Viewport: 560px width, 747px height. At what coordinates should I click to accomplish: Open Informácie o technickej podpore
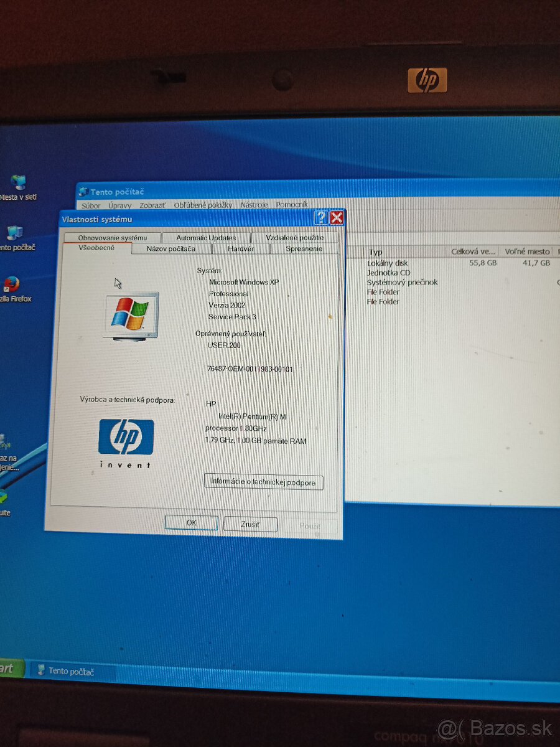point(263,482)
